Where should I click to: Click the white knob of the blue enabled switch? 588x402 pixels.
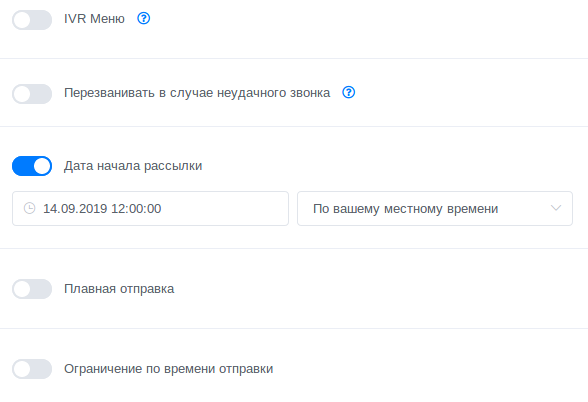[x=42, y=166]
